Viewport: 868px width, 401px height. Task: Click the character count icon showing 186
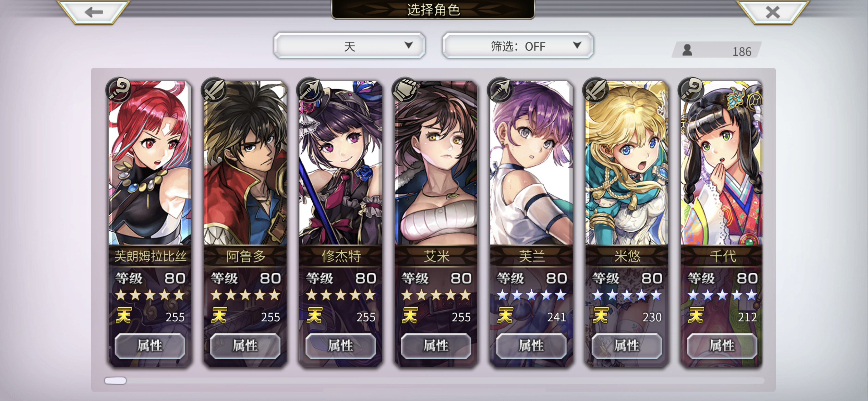tap(687, 50)
